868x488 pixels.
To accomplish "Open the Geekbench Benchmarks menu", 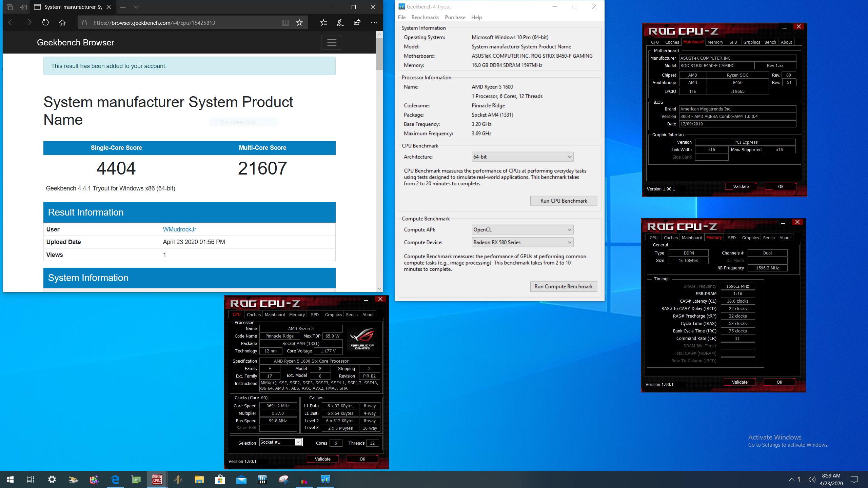I will pos(425,17).
